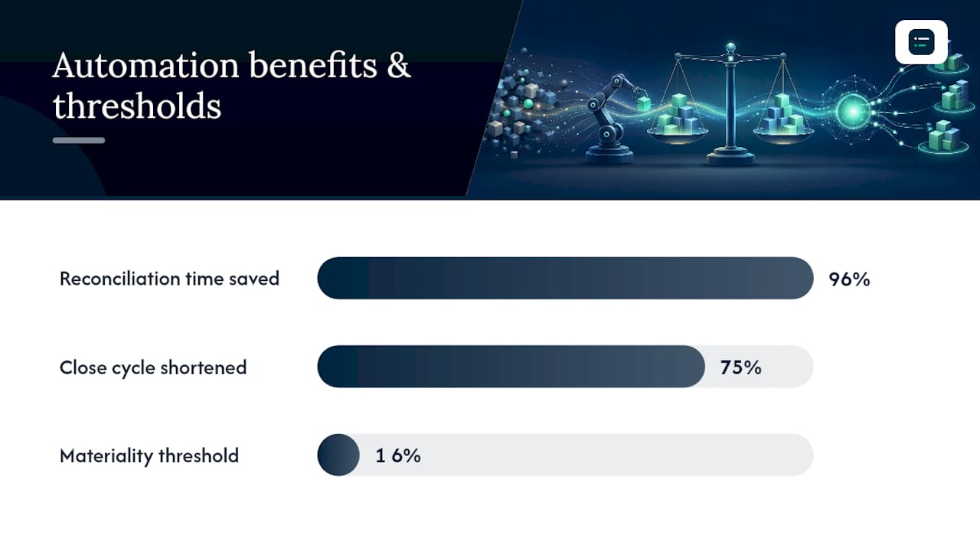The height and width of the screenshot is (551, 980).
Task: Select the Close cycle shortened label
Action: (x=153, y=367)
